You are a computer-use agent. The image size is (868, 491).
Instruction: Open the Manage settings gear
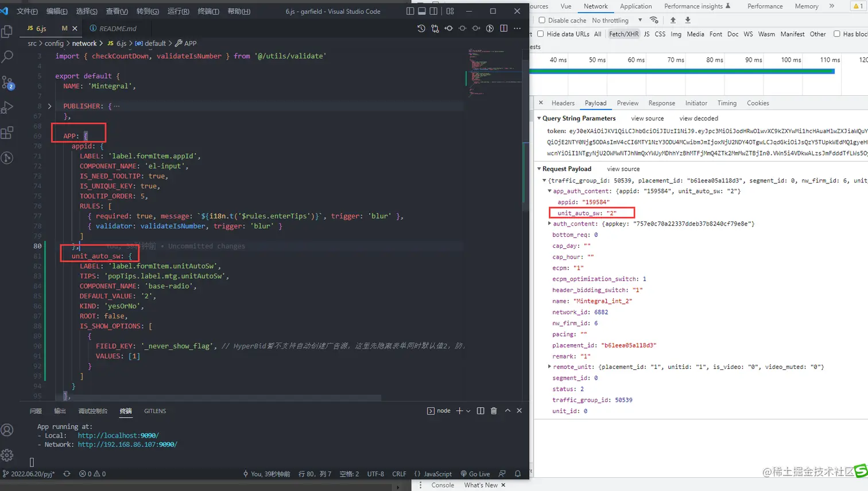coord(7,455)
